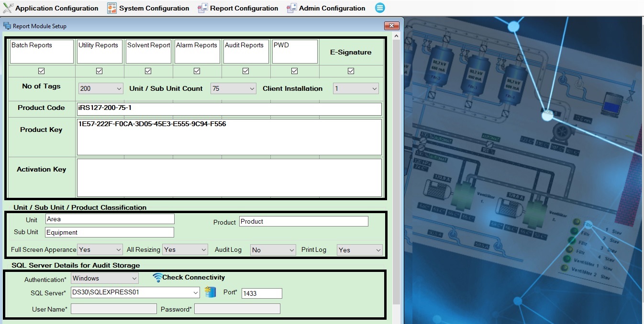Expand the Authentication dropdown
This screenshot has height=324, width=644.
105,278
